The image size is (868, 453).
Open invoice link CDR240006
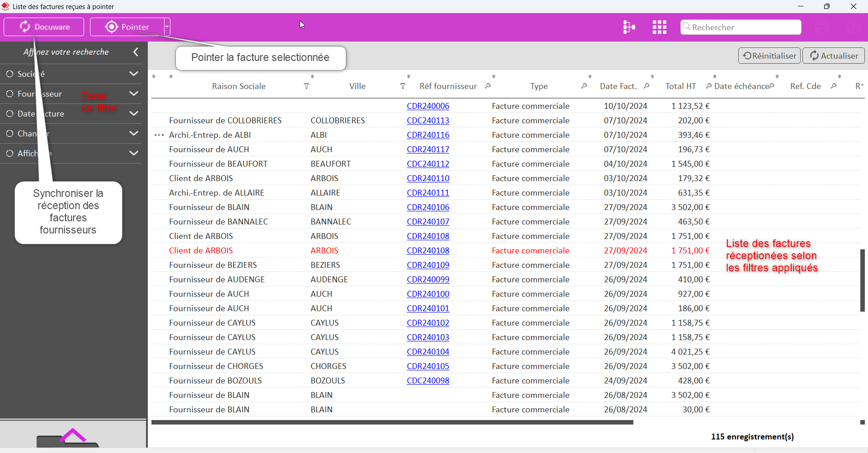(x=428, y=106)
